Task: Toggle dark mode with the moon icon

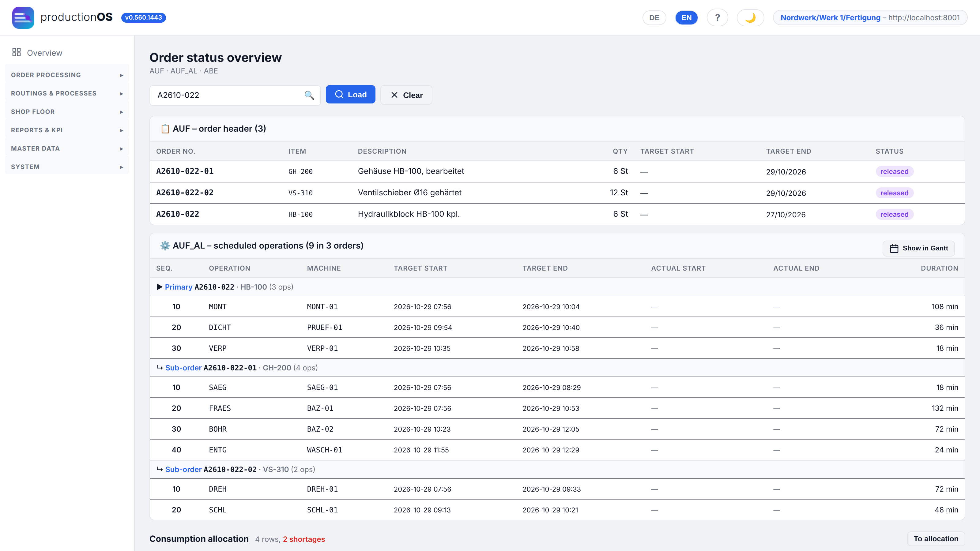Action: click(x=750, y=17)
